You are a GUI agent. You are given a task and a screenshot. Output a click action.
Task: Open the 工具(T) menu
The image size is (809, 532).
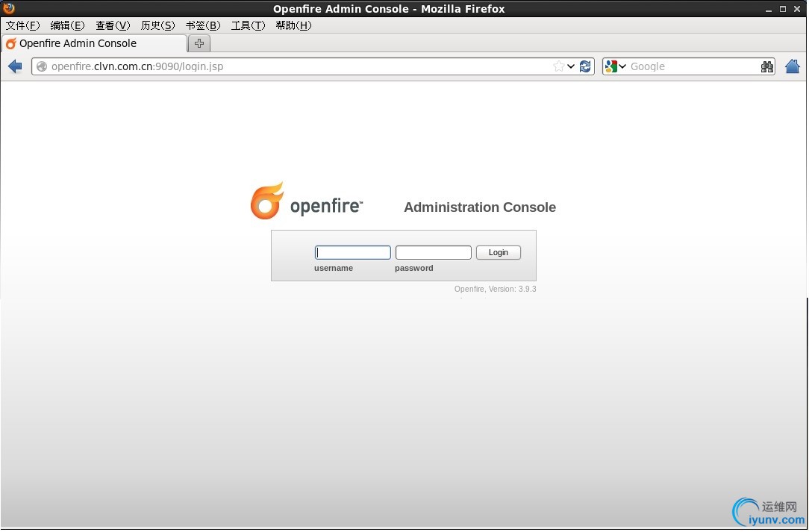(x=249, y=25)
